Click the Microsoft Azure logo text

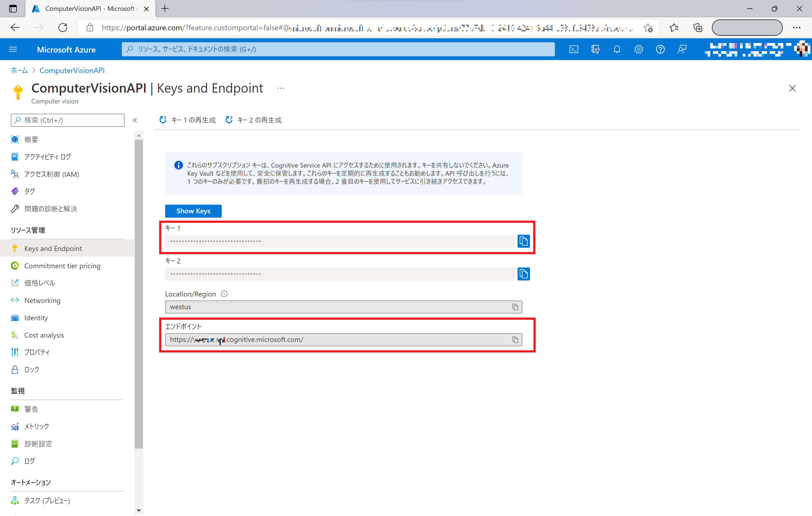click(x=66, y=50)
